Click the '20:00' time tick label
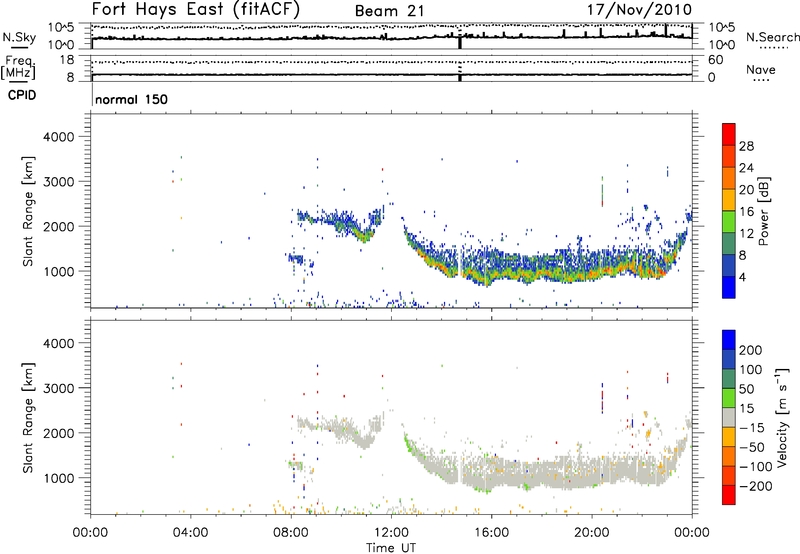The width and height of the screenshot is (800, 554). pyautogui.click(x=592, y=533)
